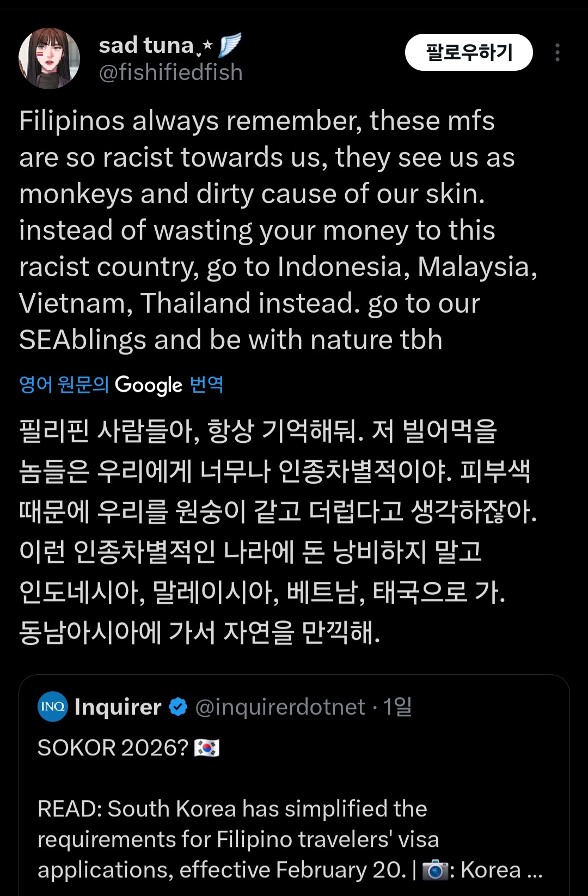
Task: Open the Inquirer INQ avatar icon
Action: pyautogui.click(x=53, y=706)
